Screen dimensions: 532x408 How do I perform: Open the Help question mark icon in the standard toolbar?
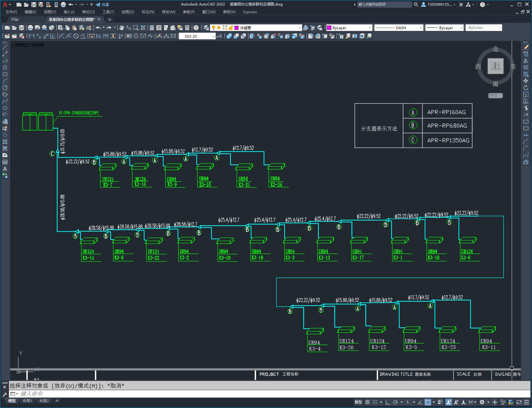[x=196, y=28]
